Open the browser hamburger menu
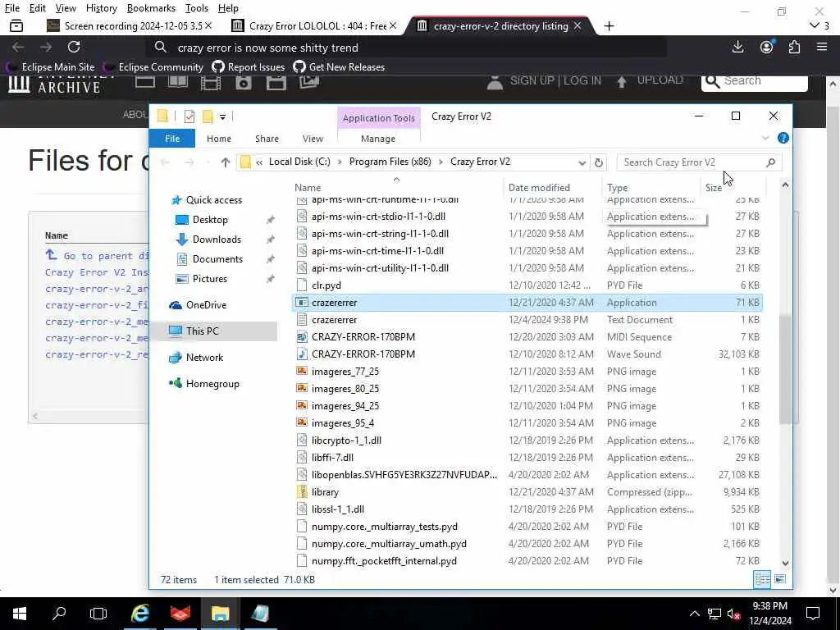The image size is (840, 630). [x=822, y=47]
